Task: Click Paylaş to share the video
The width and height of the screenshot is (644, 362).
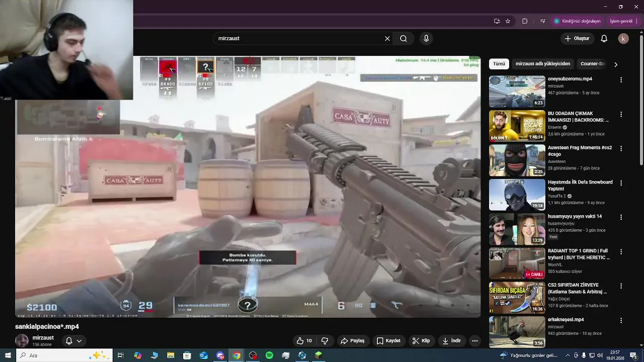Action: point(353,341)
